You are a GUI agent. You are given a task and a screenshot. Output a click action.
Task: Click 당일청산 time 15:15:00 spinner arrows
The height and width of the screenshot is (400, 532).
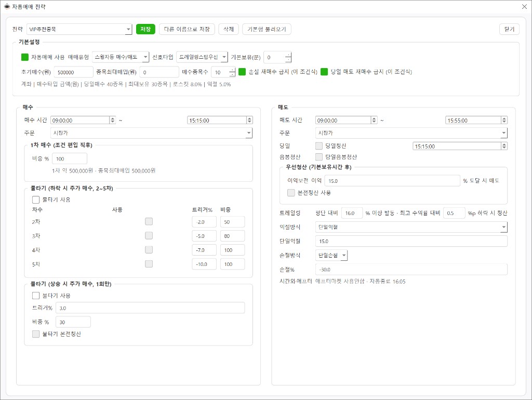[504, 146]
